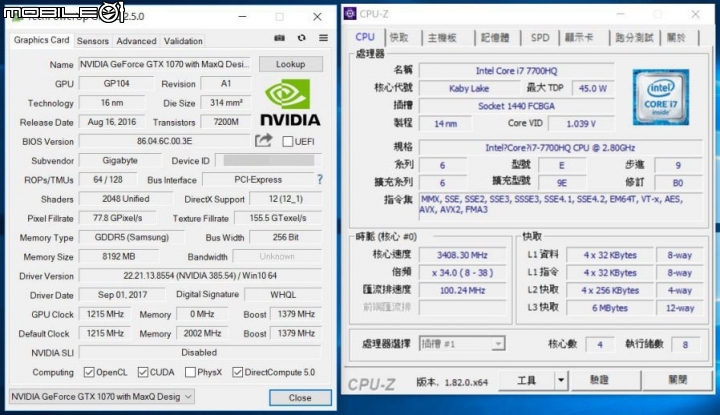Click the Memory Size 8192 MB value
The width and height of the screenshot is (720, 415).
(x=118, y=257)
